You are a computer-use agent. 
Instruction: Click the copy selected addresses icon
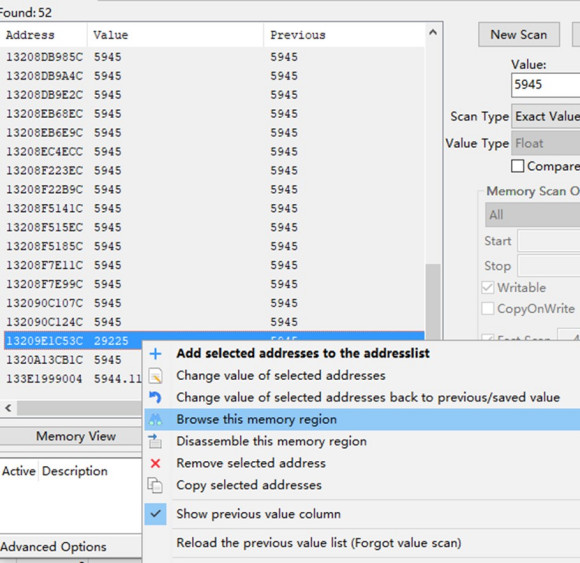155,485
